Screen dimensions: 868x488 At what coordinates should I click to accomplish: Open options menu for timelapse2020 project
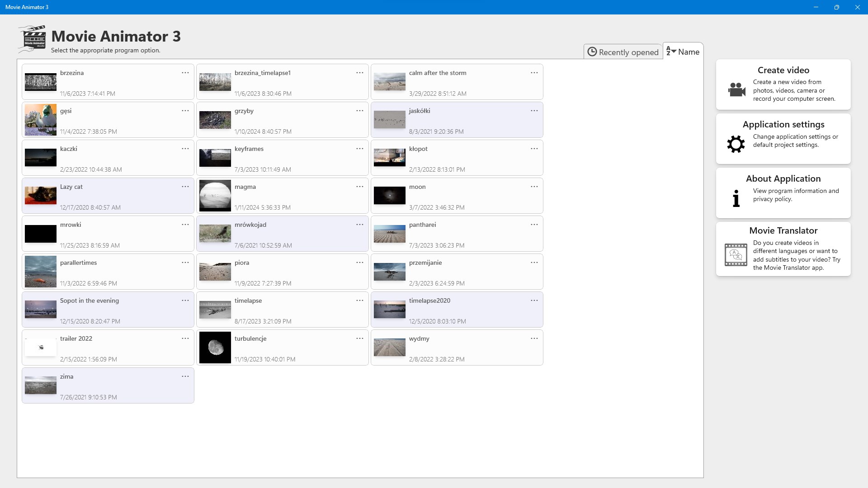point(534,300)
